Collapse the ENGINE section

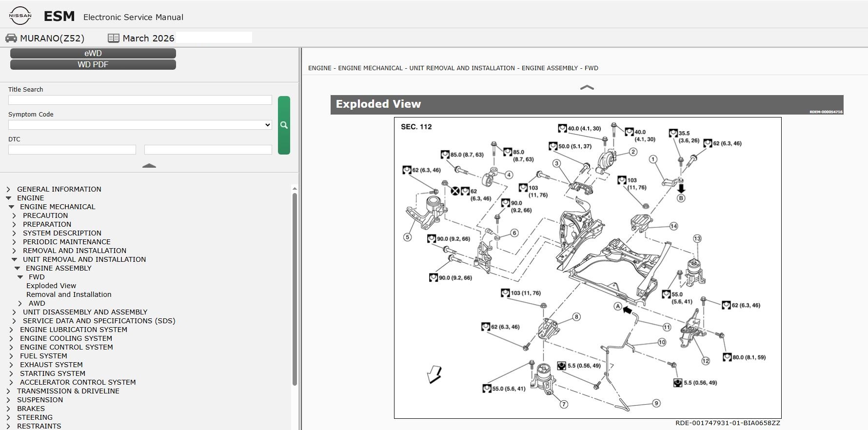click(8, 198)
